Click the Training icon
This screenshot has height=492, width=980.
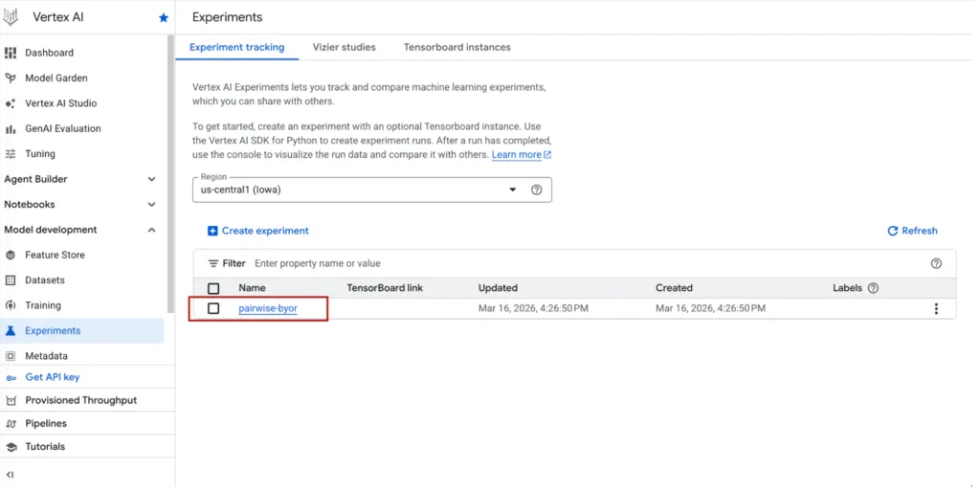point(11,305)
